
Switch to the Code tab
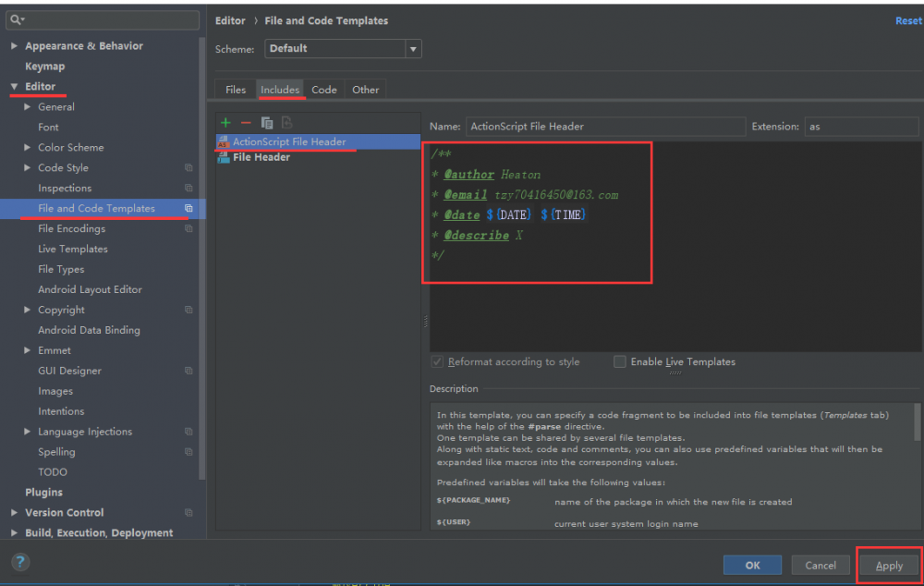tap(324, 89)
